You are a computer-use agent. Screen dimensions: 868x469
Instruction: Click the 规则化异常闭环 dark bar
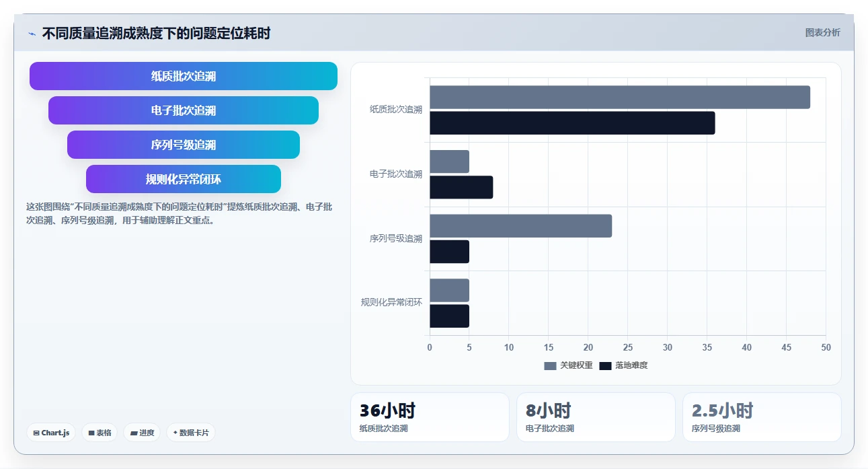tap(449, 316)
